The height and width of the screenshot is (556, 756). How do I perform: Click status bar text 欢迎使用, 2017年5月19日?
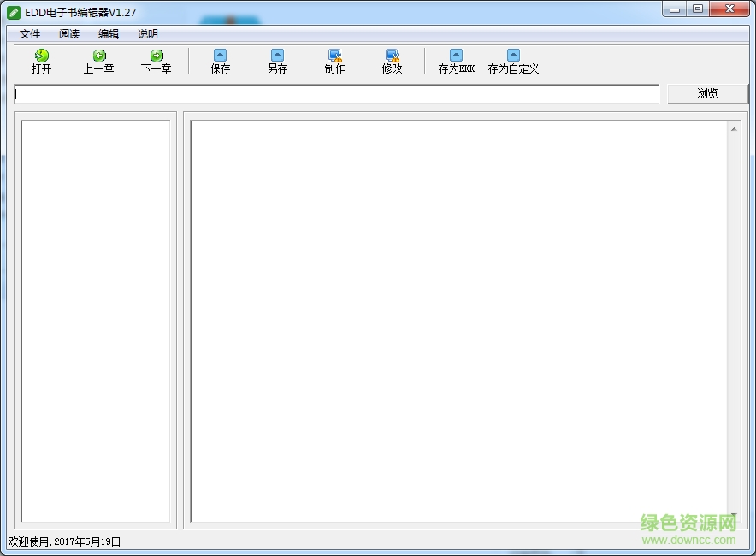[64, 541]
